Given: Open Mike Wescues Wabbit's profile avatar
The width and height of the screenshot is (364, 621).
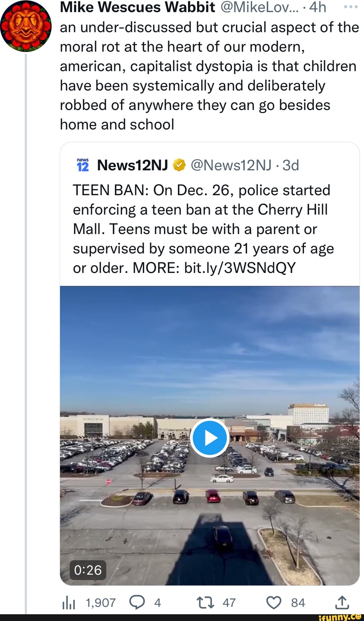Looking at the screenshot, I should (x=26, y=26).
